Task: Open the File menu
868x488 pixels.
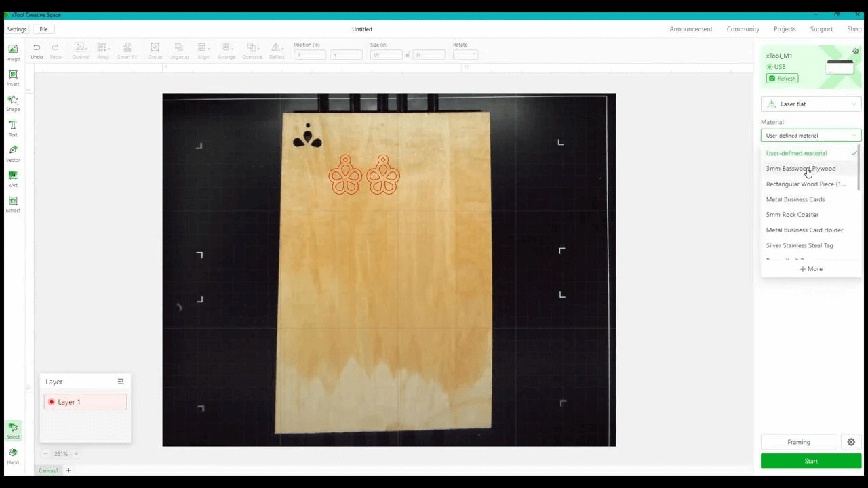Action: [x=43, y=29]
